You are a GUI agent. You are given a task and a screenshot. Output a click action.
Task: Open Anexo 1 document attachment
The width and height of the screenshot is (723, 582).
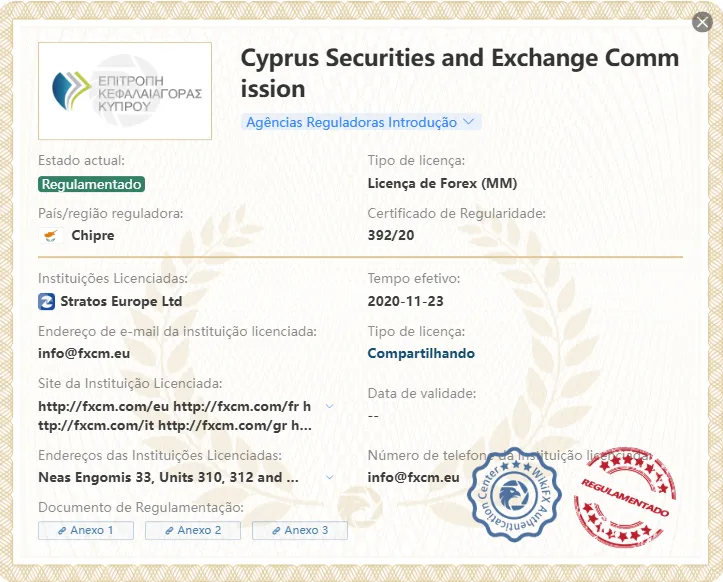[86, 530]
